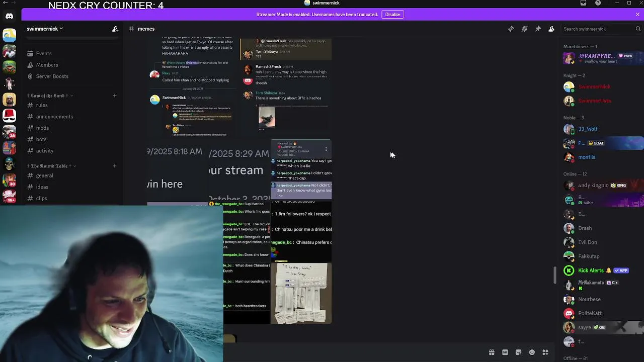This screenshot has width=644, height=362.
Task: Open the apps launcher icon in message bar
Action: click(x=545, y=352)
